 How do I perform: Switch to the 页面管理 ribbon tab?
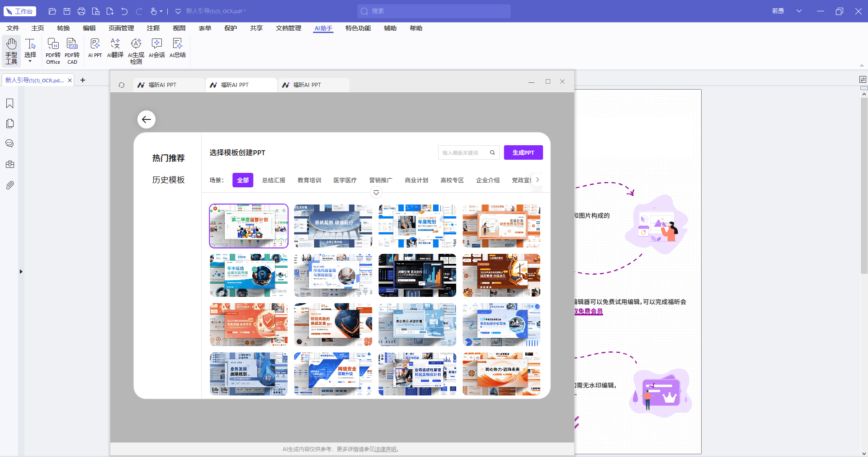[121, 28]
